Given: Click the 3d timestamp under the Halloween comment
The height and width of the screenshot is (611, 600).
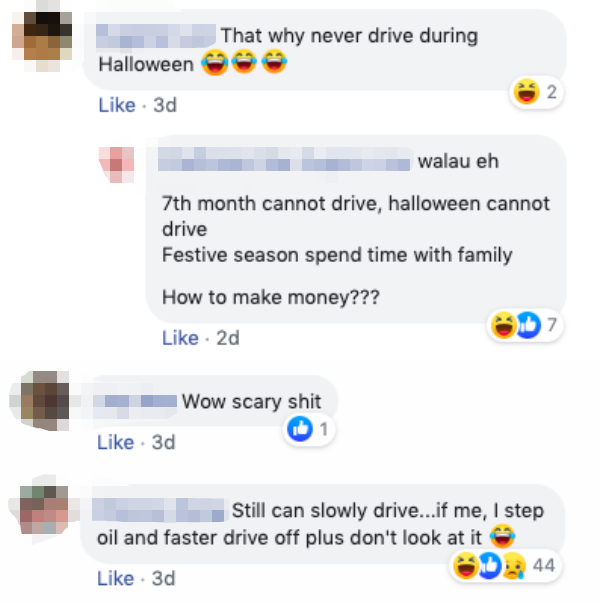Looking at the screenshot, I should (x=165, y=105).
